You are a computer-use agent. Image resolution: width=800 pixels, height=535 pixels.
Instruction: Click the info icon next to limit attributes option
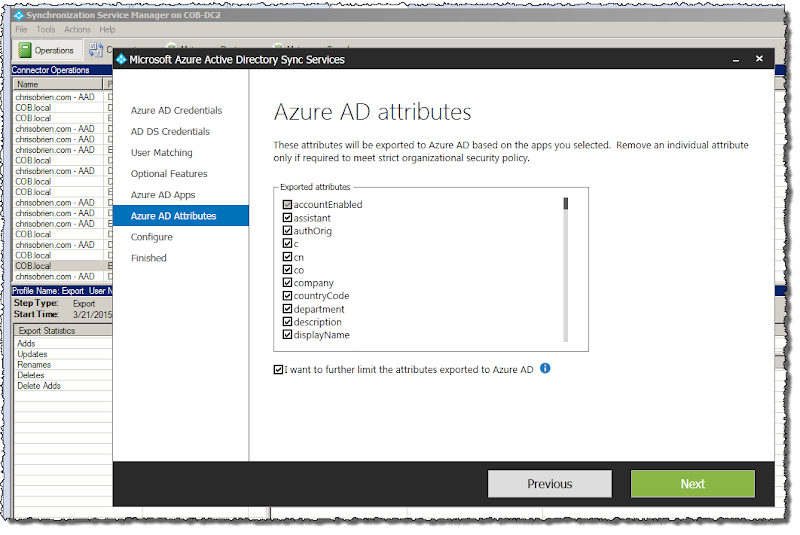tap(545, 368)
